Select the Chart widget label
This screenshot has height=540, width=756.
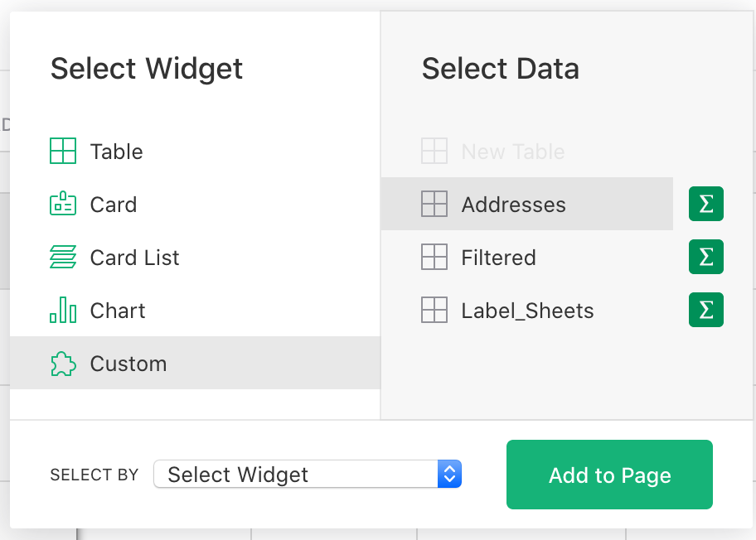click(118, 311)
